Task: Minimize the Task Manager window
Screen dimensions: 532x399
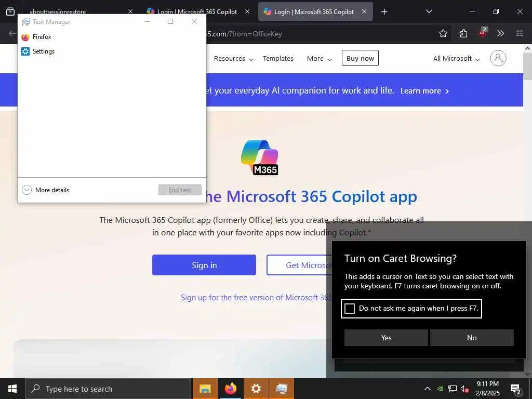Action: pos(147,21)
